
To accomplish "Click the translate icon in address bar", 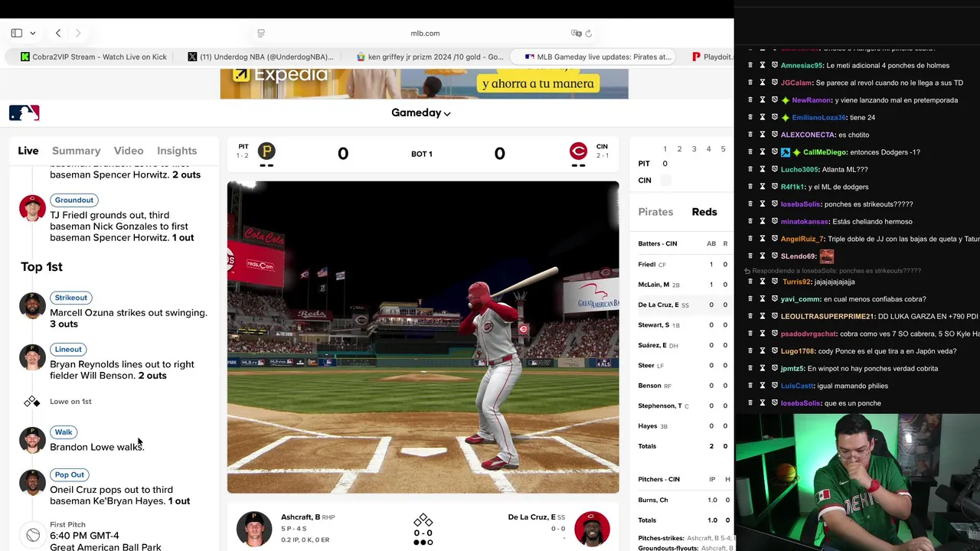I will tap(576, 33).
